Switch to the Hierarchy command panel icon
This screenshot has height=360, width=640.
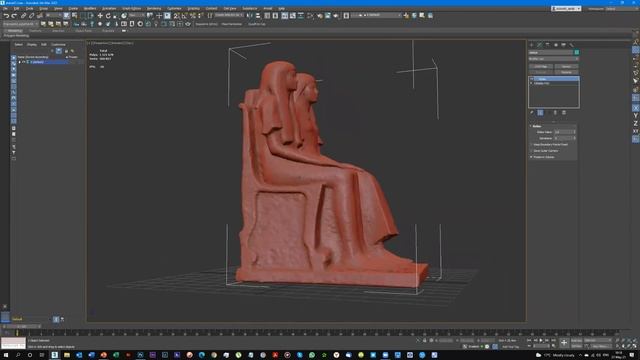(x=547, y=44)
